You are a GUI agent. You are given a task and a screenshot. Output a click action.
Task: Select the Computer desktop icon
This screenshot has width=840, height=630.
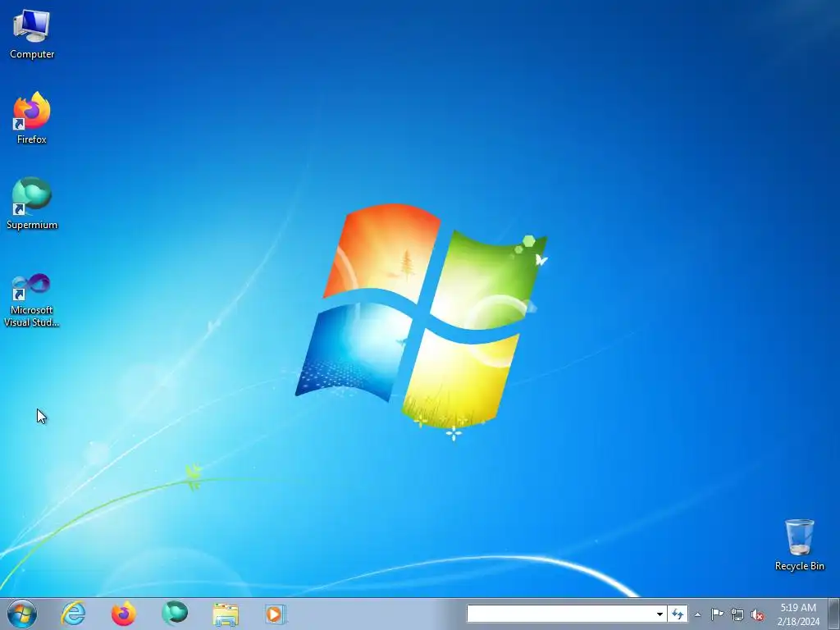click(32, 34)
